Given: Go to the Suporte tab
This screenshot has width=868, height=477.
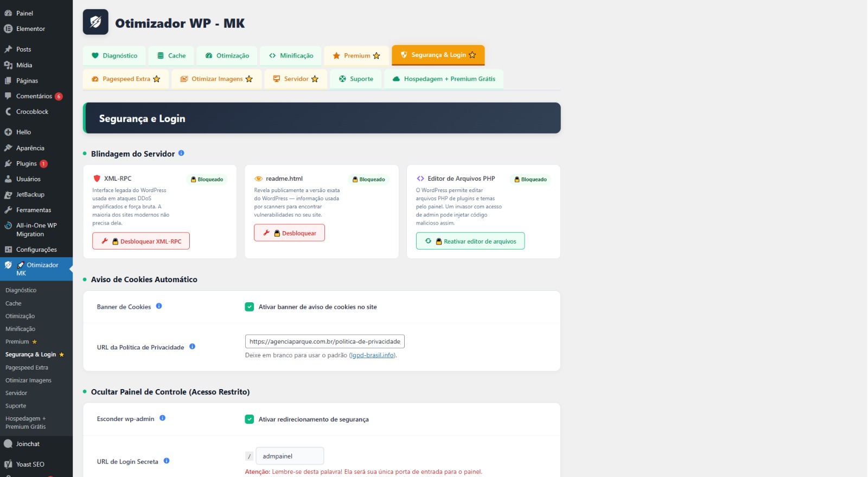Looking at the screenshot, I should coord(356,79).
